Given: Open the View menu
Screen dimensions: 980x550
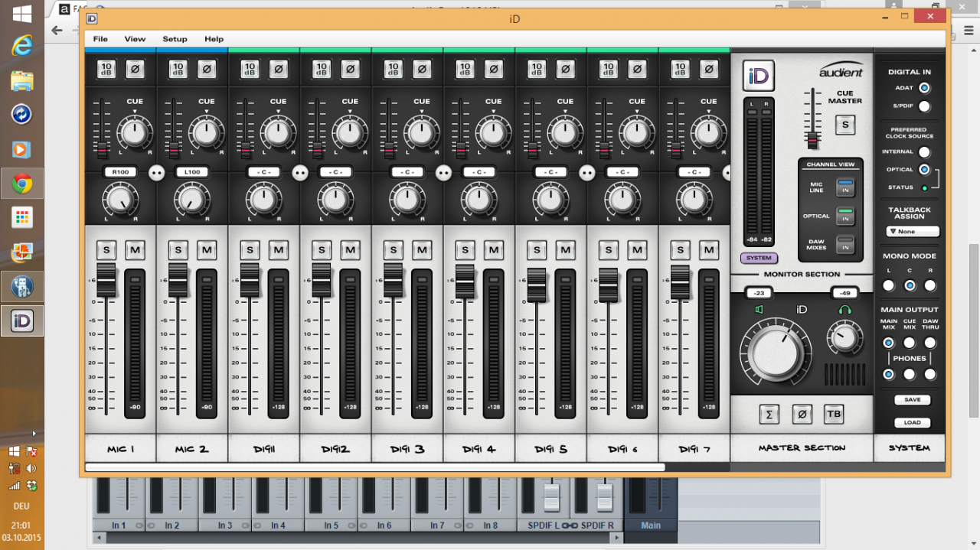Looking at the screenshot, I should [135, 39].
